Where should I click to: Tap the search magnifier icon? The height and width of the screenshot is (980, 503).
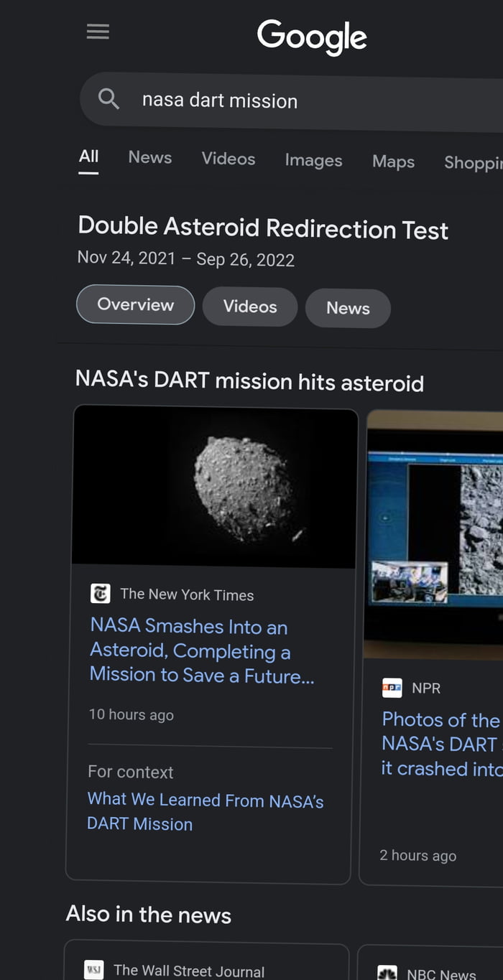pos(109,99)
